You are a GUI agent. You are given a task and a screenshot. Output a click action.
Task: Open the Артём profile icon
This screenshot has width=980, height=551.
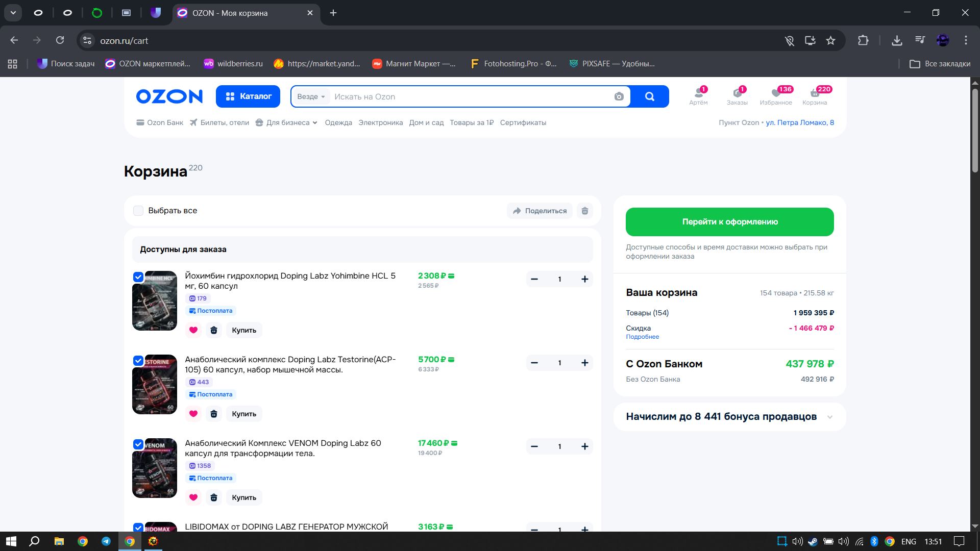(698, 93)
